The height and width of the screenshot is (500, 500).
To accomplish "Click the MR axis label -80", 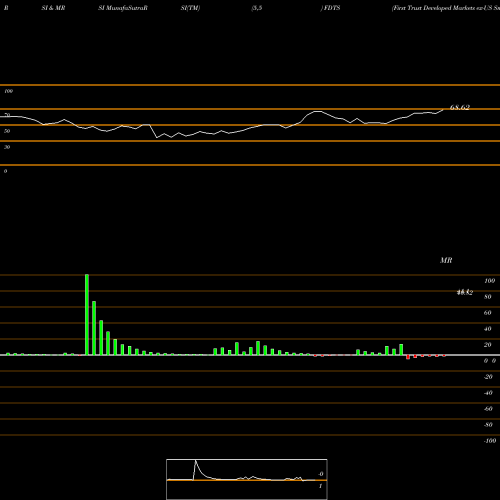I will tap(488, 425).
